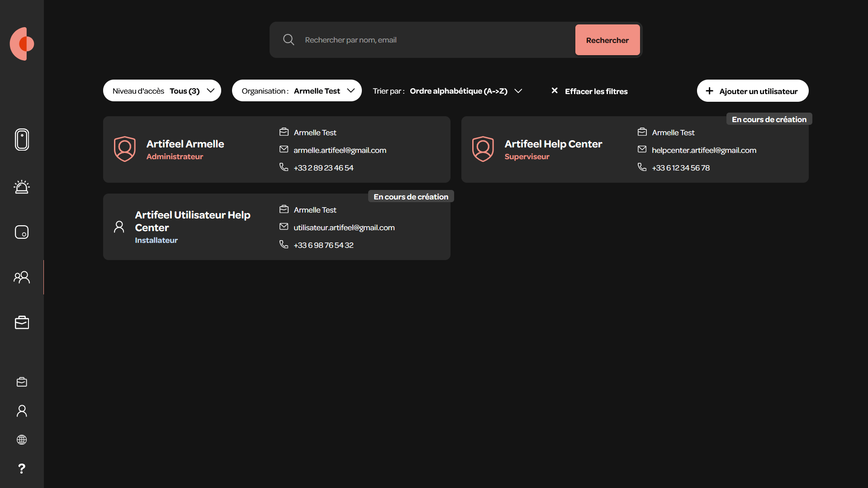Open the Trier par Ordre alphabétique dropdown
Viewport: 868px width, 488px height.
click(x=448, y=91)
